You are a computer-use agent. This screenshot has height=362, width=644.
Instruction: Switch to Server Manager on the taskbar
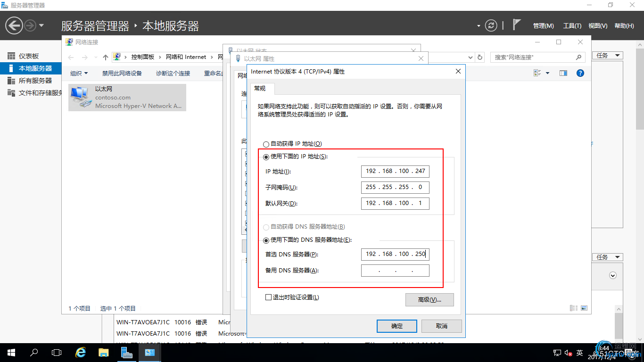126,353
